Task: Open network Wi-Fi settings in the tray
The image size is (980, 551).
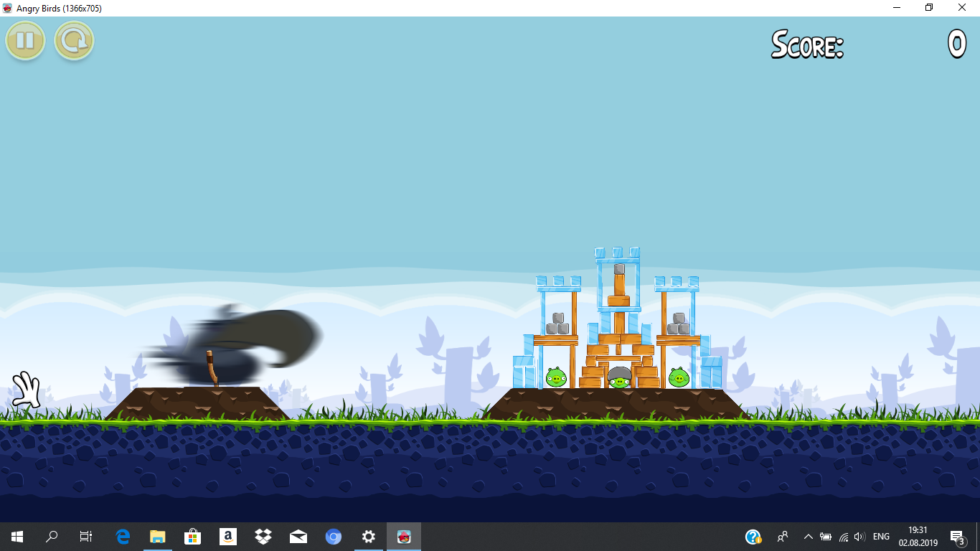Action: pos(844,537)
